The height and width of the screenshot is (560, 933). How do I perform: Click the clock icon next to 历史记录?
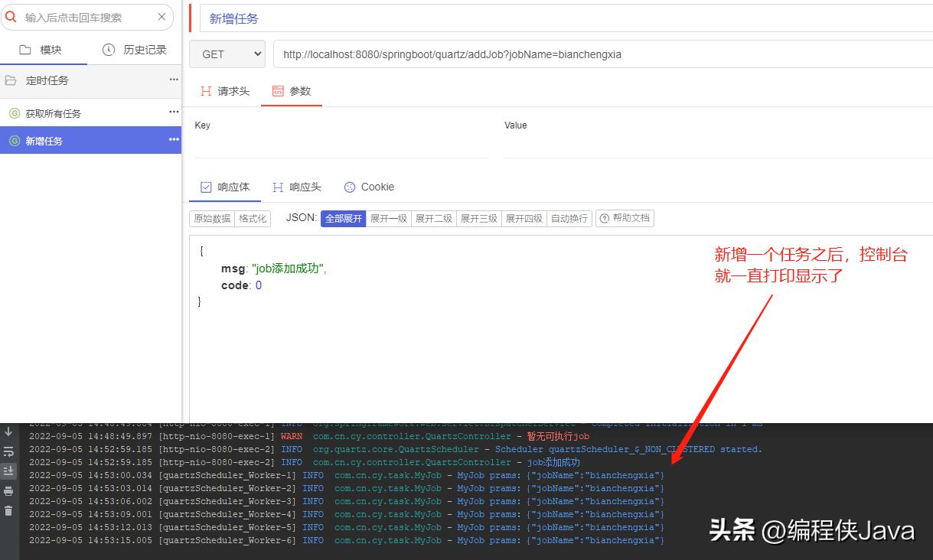(x=107, y=49)
